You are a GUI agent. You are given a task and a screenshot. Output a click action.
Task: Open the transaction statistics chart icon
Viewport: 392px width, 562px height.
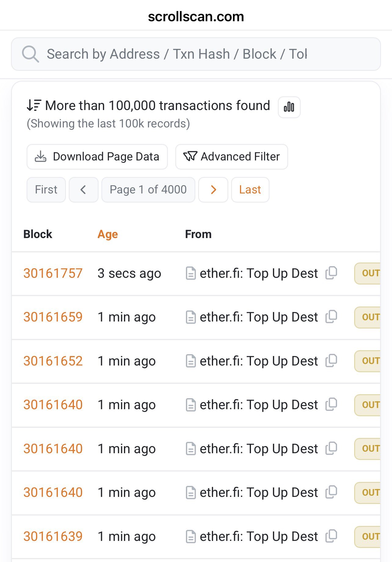click(x=289, y=107)
